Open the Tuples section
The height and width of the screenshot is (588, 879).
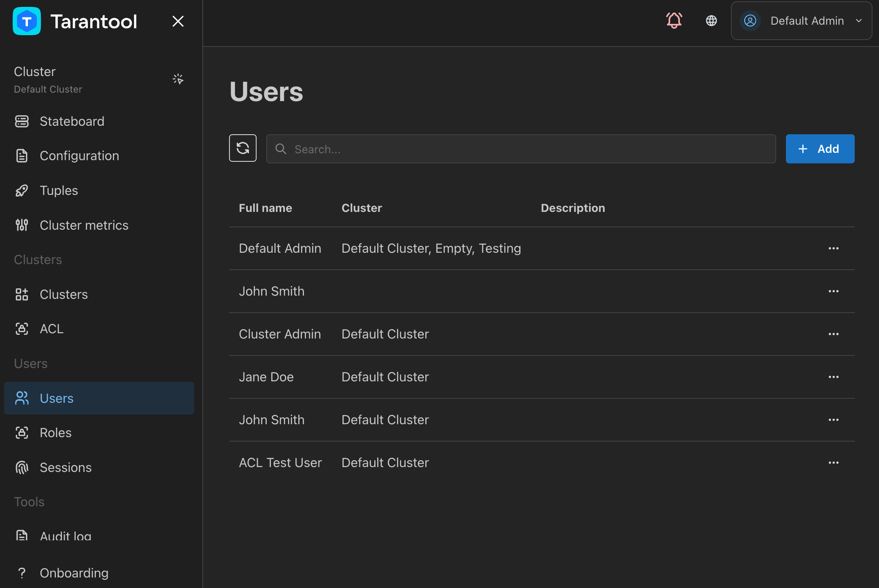coord(99,190)
